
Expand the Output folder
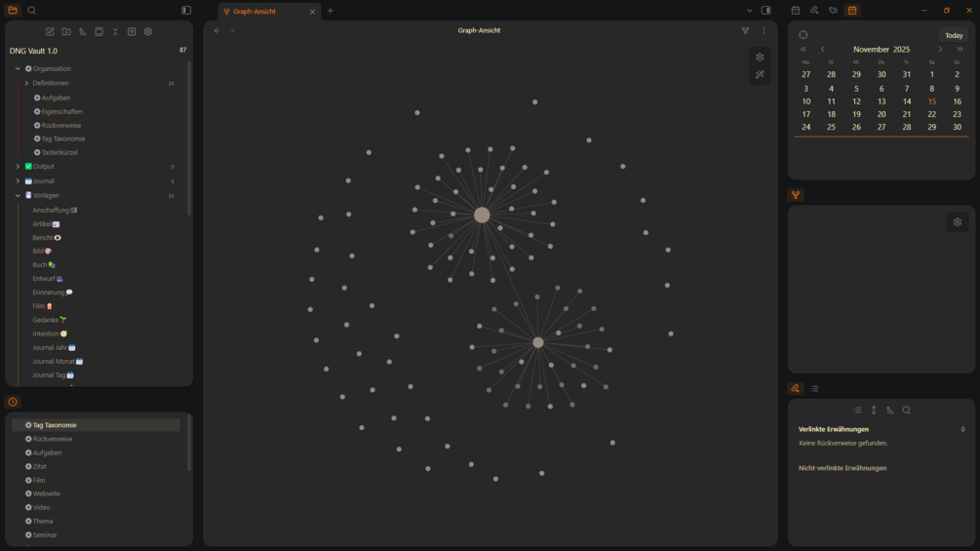point(18,167)
